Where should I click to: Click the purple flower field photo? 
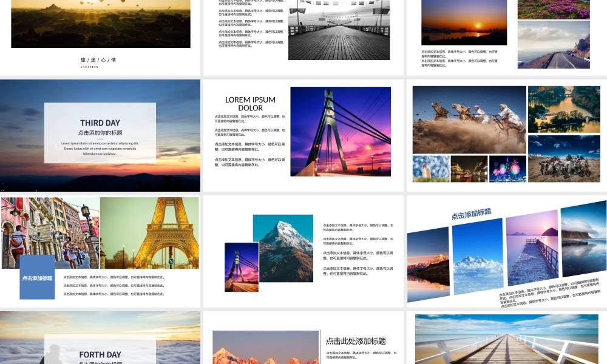[x=553, y=9]
